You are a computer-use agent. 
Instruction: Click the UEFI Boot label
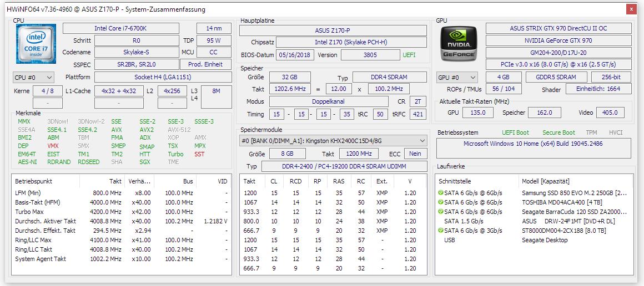515,132
